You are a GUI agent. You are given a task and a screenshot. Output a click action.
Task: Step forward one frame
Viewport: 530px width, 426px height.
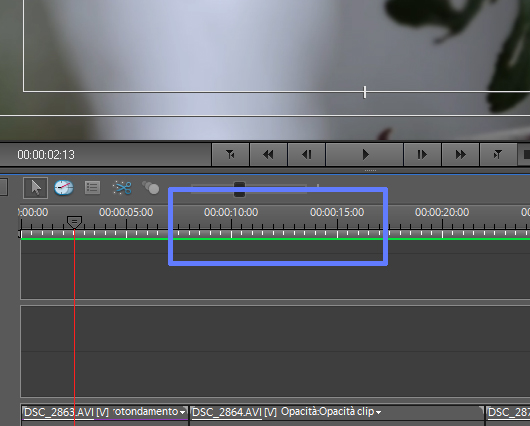(423, 155)
